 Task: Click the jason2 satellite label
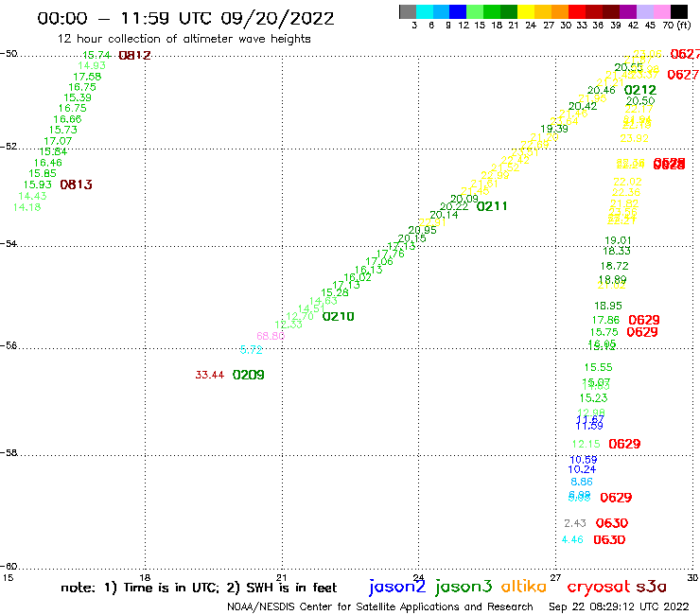pyautogui.click(x=397, y=587)
